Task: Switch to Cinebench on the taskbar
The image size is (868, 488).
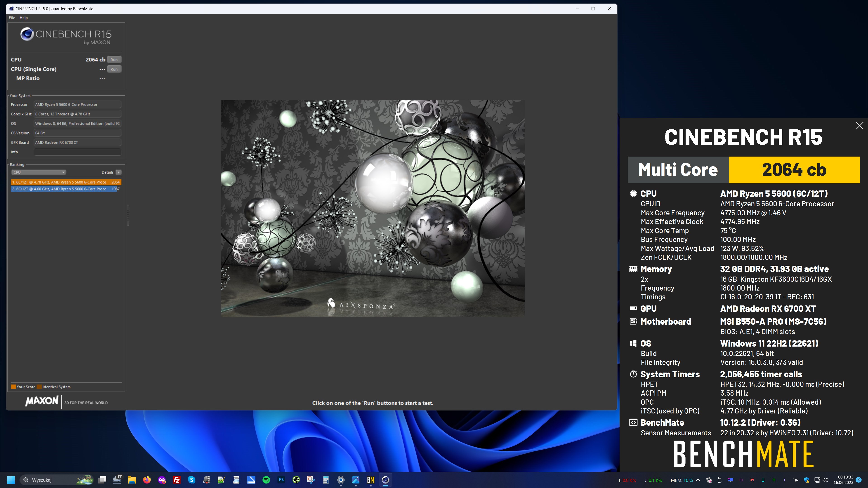Action: [385, 480]
